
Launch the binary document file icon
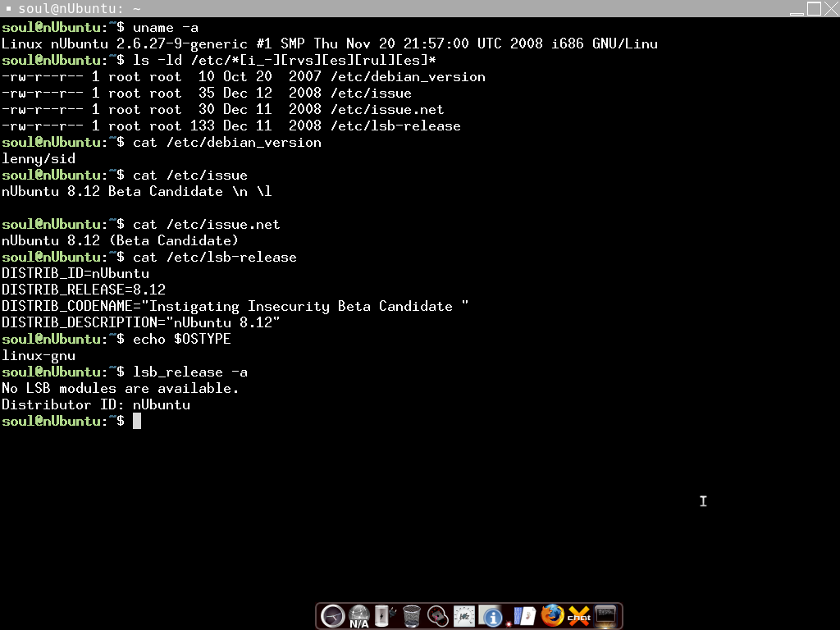point(524,616)
